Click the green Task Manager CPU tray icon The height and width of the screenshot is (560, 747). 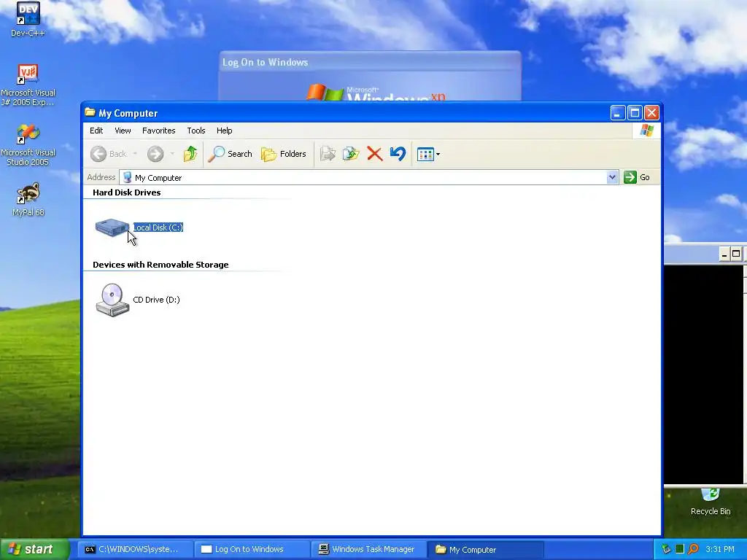(x=680, y=549)
